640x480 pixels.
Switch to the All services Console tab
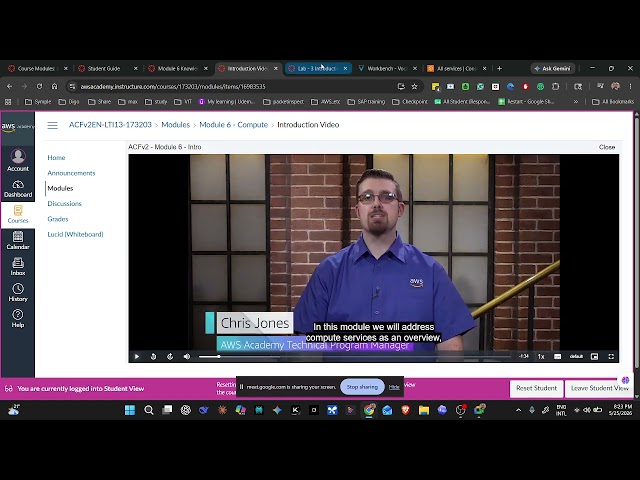point(457,69)
